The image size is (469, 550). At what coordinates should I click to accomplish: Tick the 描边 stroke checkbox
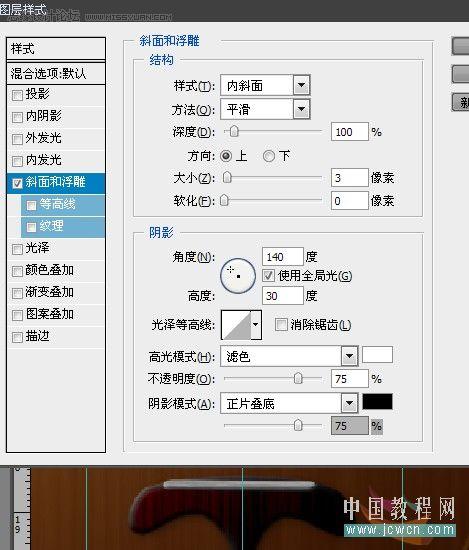coord(17,337)
